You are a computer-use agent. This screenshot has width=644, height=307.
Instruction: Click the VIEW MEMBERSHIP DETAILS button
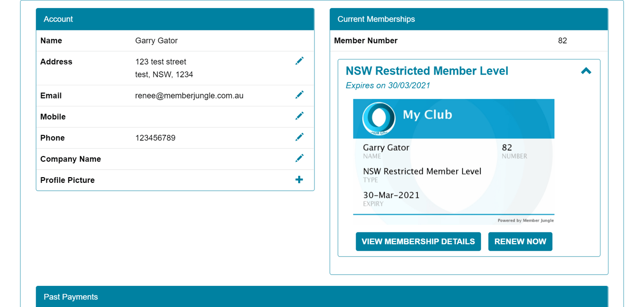pyautogui.click(x=418, y=241)
